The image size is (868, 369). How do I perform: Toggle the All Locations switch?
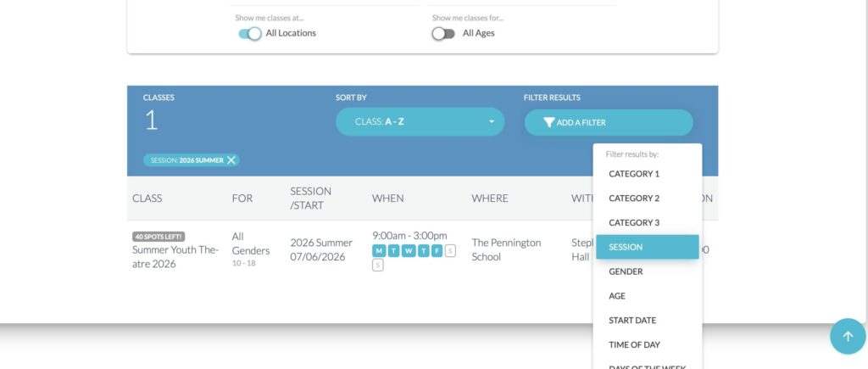249,33
